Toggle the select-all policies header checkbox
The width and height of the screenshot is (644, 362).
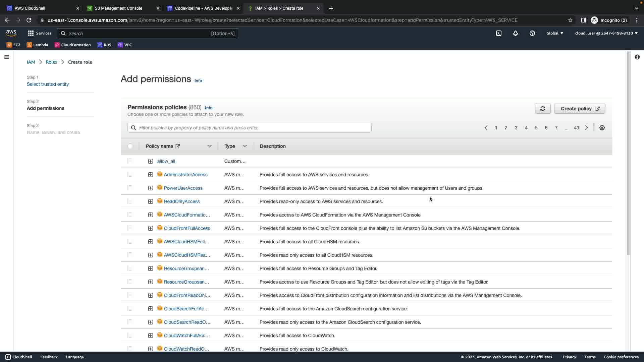pyautogui.click(x=130, y=146)
